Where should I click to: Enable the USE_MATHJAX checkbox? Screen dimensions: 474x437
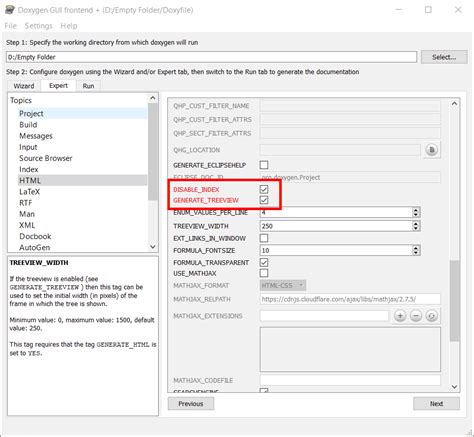click(264, 273)
